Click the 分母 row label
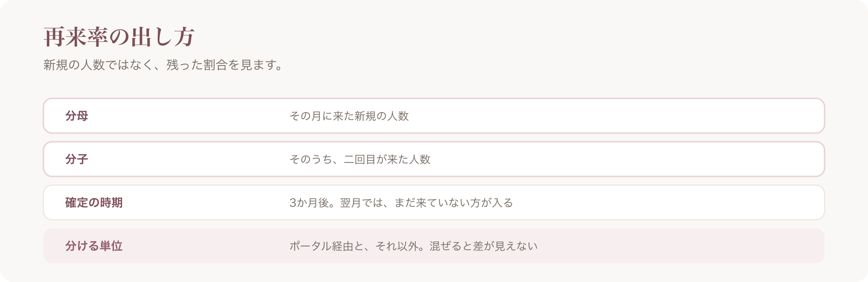 click(x=77, y=116)
